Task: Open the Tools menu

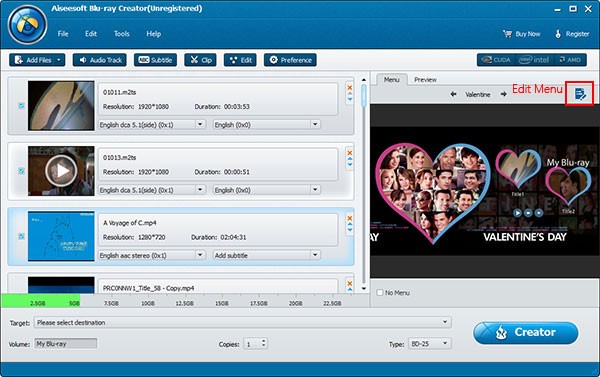Action: (122, 34)
